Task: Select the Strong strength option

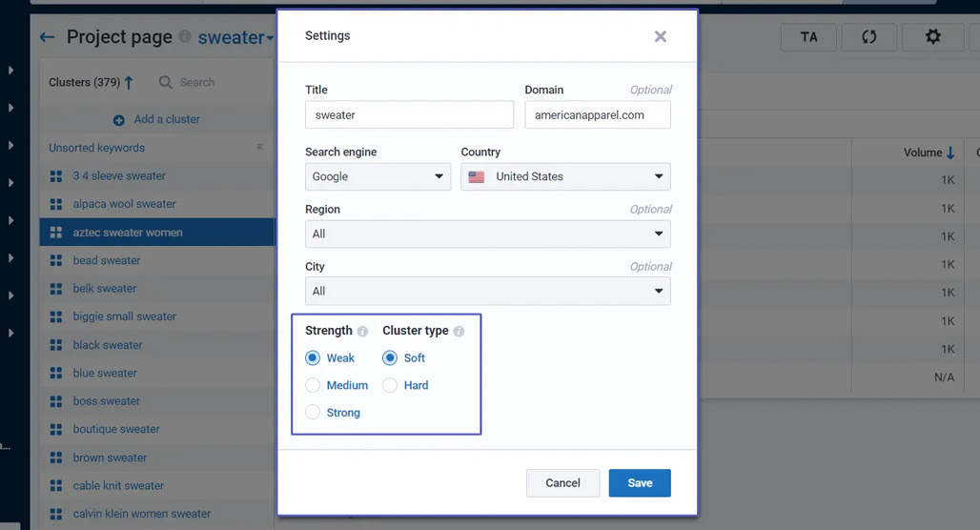Action: point(313,413)
